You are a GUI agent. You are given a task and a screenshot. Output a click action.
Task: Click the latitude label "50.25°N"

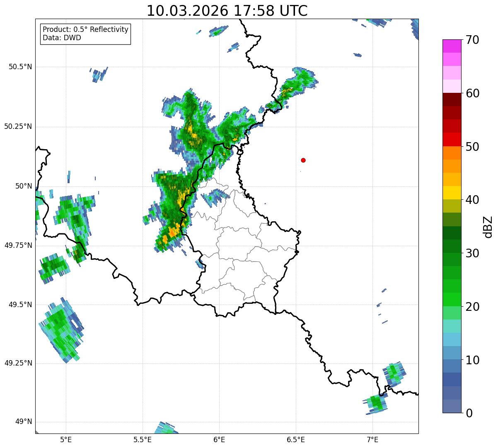point(18,126)
